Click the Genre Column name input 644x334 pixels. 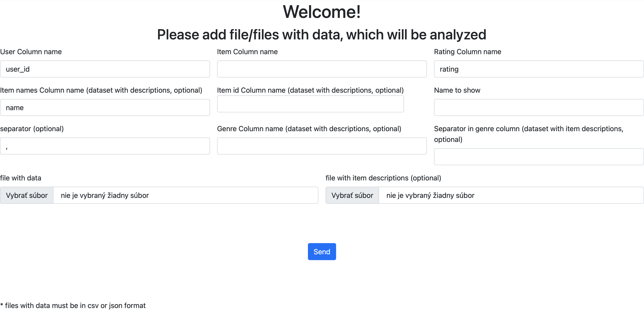point(322,146)
